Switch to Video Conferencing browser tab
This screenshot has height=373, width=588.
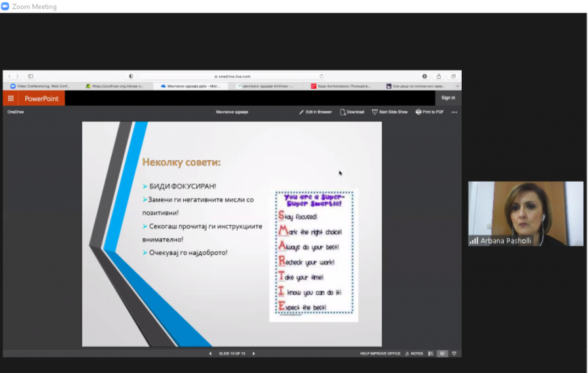(x=40, y=86)
